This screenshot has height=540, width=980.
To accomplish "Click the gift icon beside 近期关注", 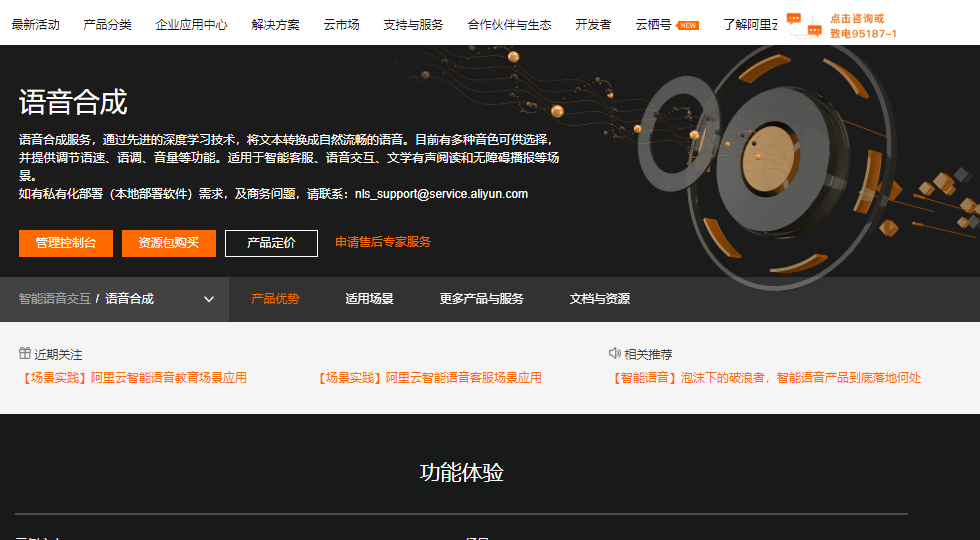I will (x=25, y=353).
